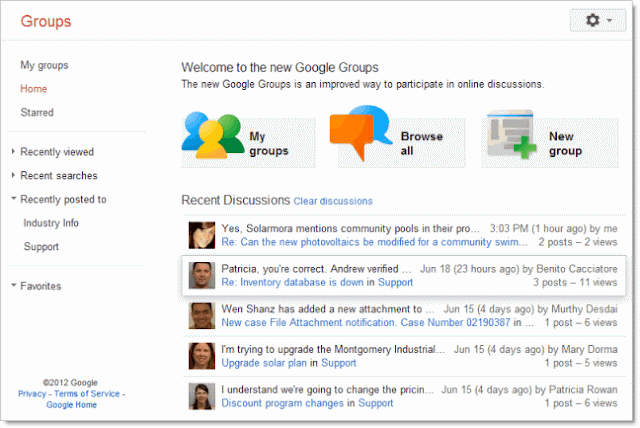
Task: Click 'I understand we're going to change' snippet
Action: pos(327,390)
